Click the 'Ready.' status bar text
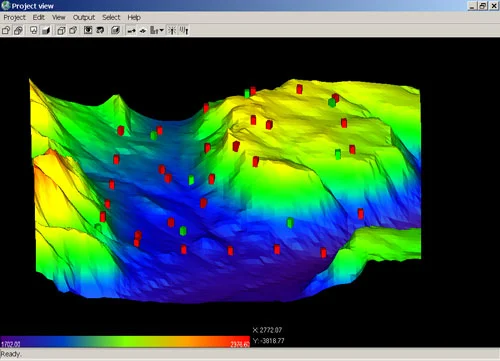Screen dimensions: 500x361 (x=11, y=354)
